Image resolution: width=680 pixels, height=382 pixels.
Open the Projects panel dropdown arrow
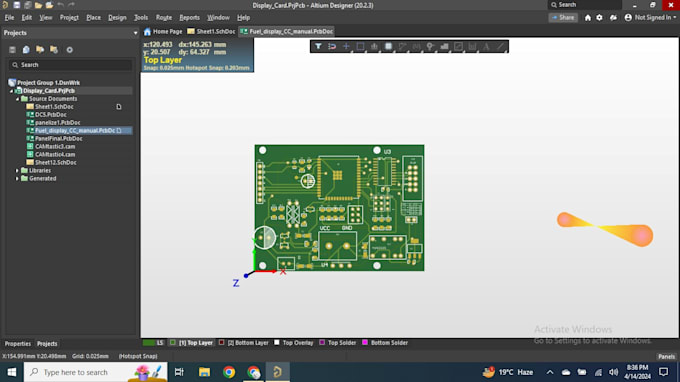coord(135,33)
